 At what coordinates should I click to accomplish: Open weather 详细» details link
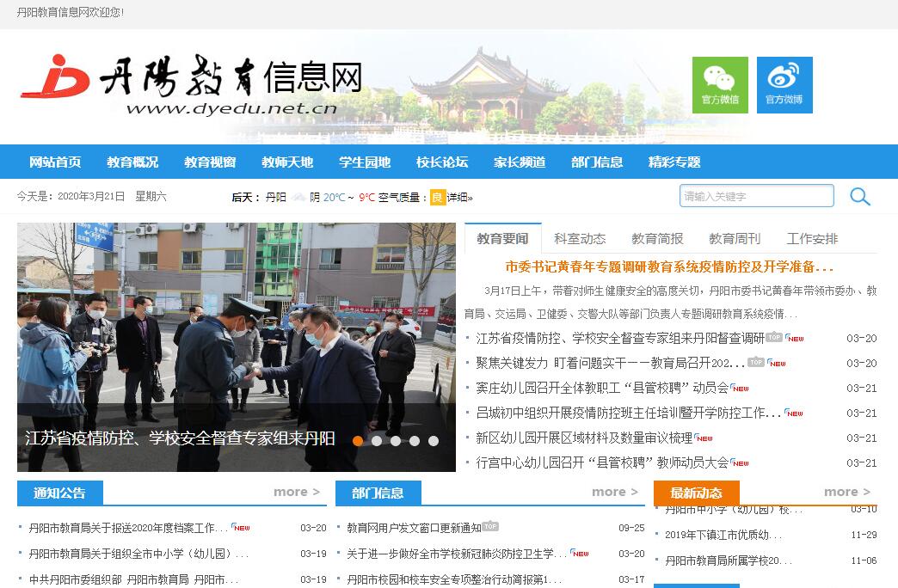point(460,198)
